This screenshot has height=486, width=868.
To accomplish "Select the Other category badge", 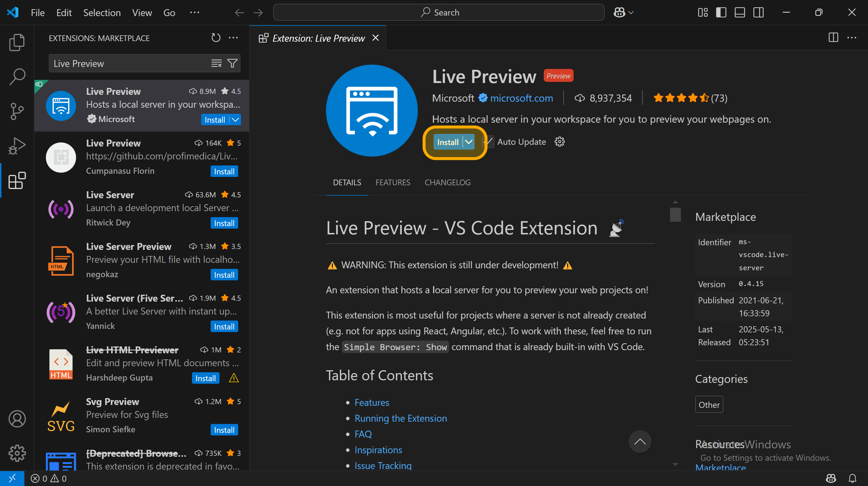I will (x=709, y=404).
